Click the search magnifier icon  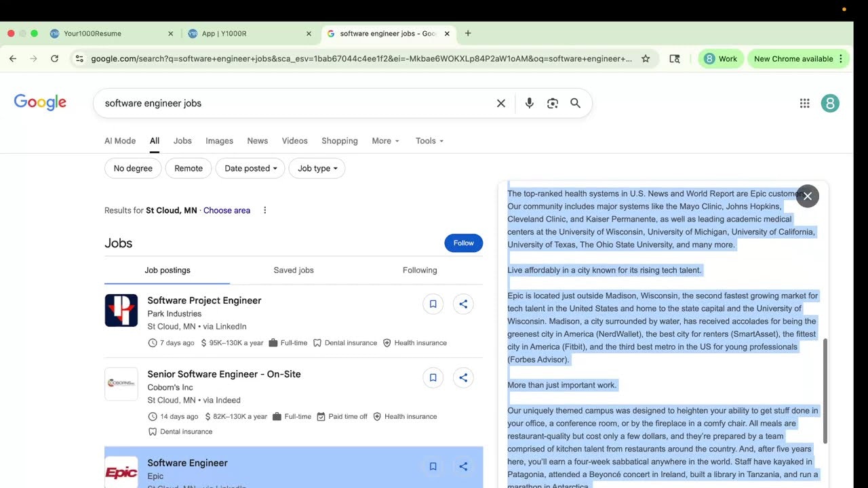pyautogui.click(x=575, y=103)
